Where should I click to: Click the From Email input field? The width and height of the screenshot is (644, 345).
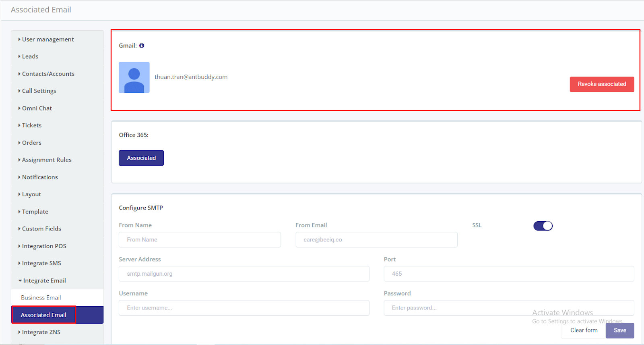(x=376, y=239)
